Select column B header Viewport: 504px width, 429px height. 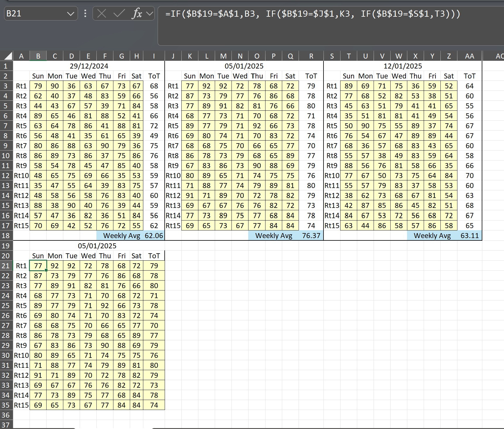(38, 56)
